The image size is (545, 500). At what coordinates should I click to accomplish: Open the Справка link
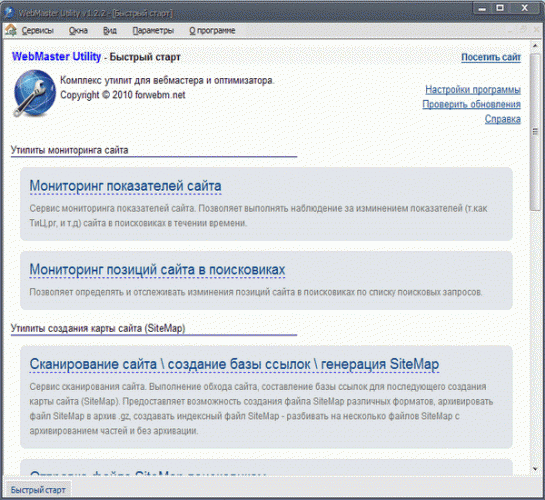click(x=503, y=119)
